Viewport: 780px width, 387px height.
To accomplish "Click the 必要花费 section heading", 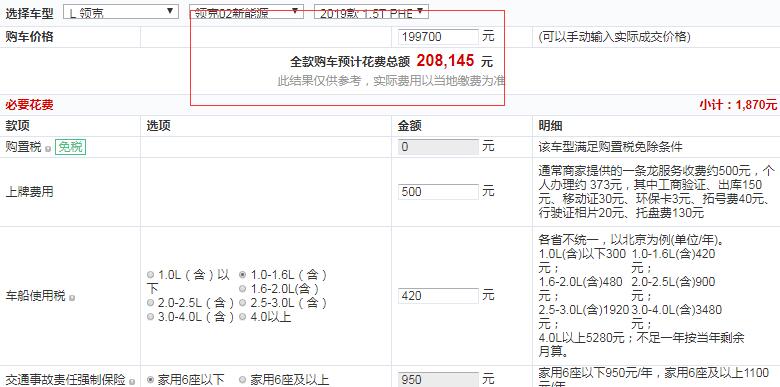I will click(29, 105).
